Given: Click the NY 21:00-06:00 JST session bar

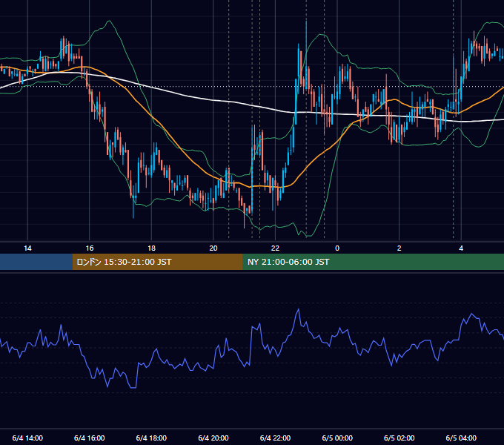Looking at the screenshot, I should pyautogui.click(x=373, y=262).
